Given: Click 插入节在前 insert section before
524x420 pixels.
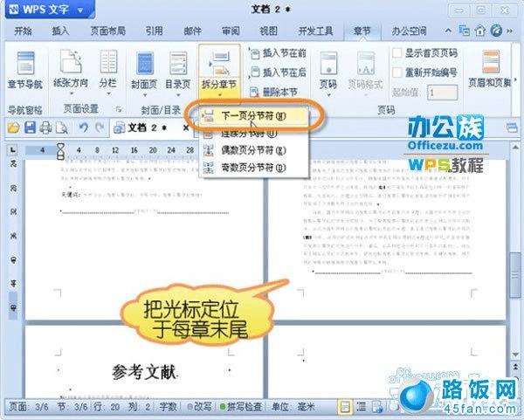Looking at the screenshot, I should click(x=279, y=53).
